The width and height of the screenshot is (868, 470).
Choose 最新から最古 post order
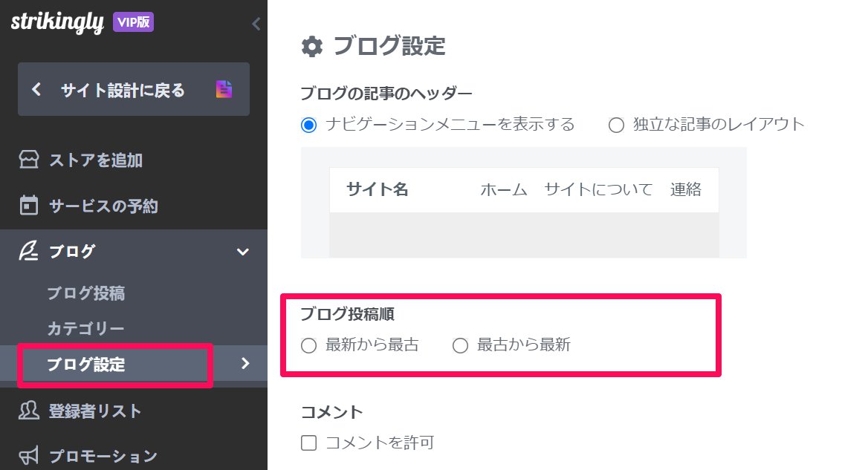click(x=309, y=345)
